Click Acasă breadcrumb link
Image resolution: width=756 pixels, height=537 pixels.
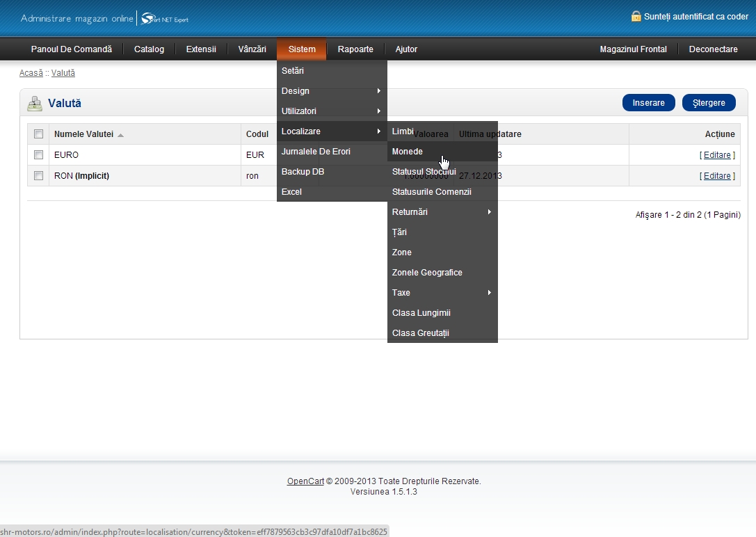pyautogui.click(x=31, y=73)
